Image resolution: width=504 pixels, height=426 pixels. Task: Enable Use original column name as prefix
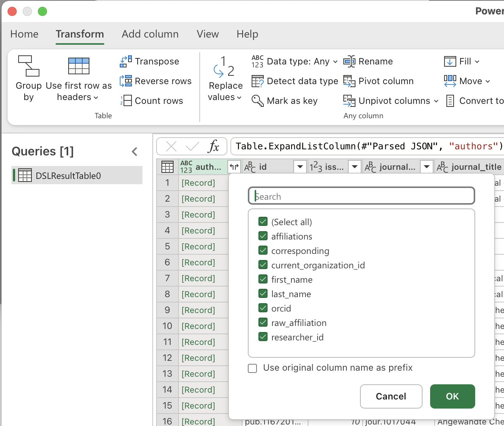(x=252, y=368)
